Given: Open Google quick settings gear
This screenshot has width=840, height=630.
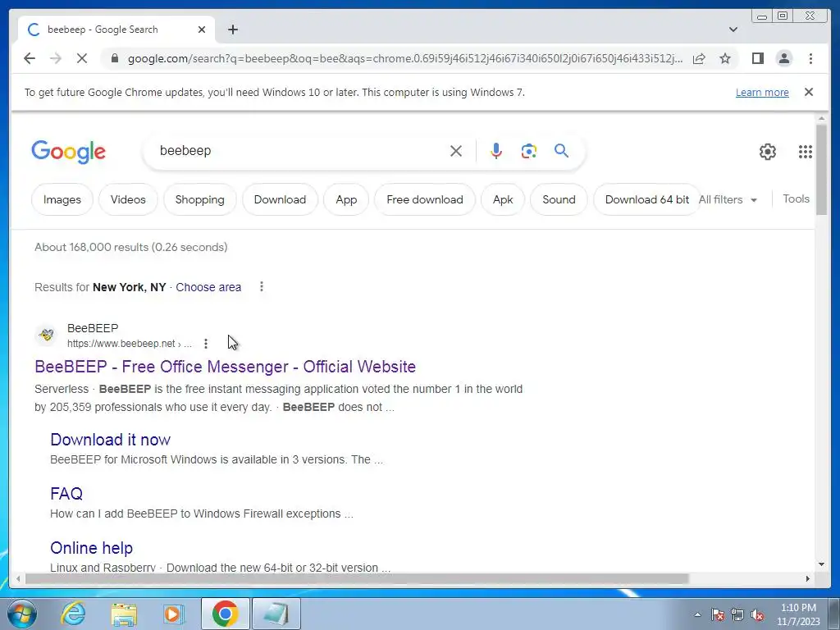Looking at the screenshot, I should (767, 152).
